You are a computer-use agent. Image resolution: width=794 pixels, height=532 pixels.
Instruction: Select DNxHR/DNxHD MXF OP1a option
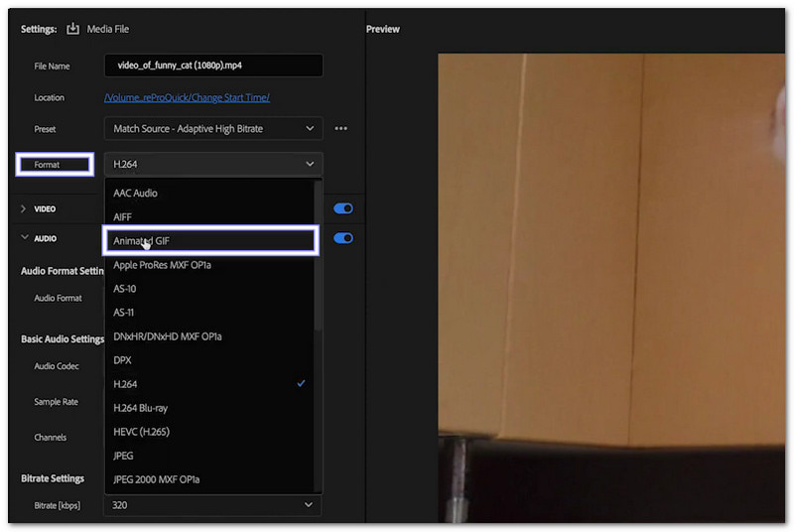coord(168,336)
